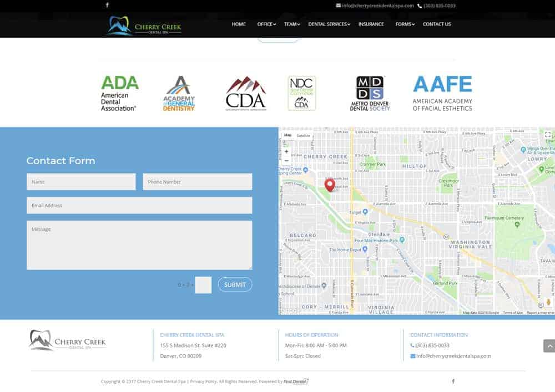Viewport: 555px width, 392px height.
Task: Focus the Name input field
Action: (x=81, y=182)
